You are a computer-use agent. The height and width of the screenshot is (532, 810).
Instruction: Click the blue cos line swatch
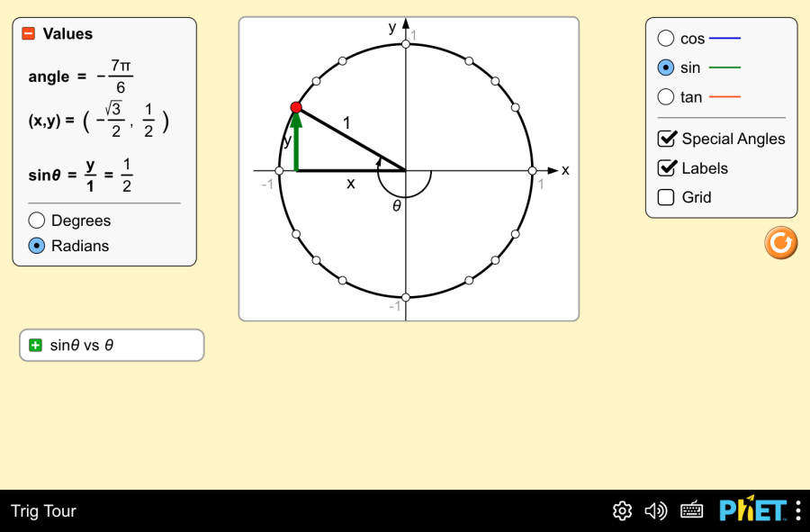(724, 38)
